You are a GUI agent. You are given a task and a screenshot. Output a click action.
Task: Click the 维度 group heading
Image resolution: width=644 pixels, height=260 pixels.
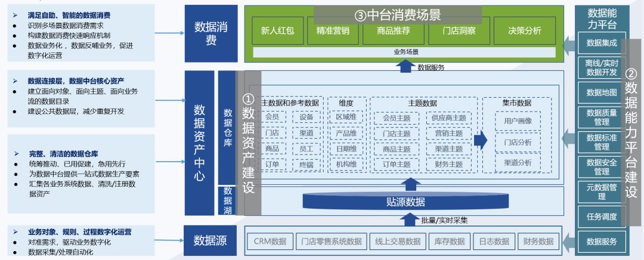pos(346,103)
